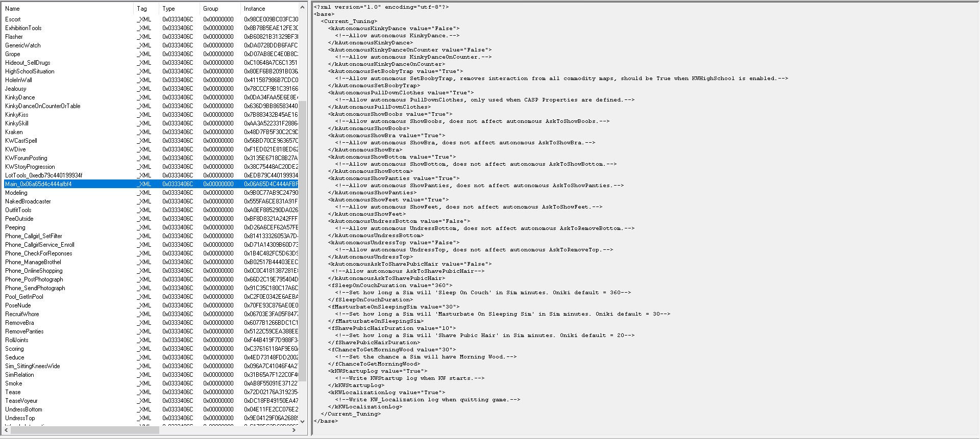Viewport: 980px width, 439px height.
Task: Select the Phone_SendPhotograph row
Action: [151, 288]
